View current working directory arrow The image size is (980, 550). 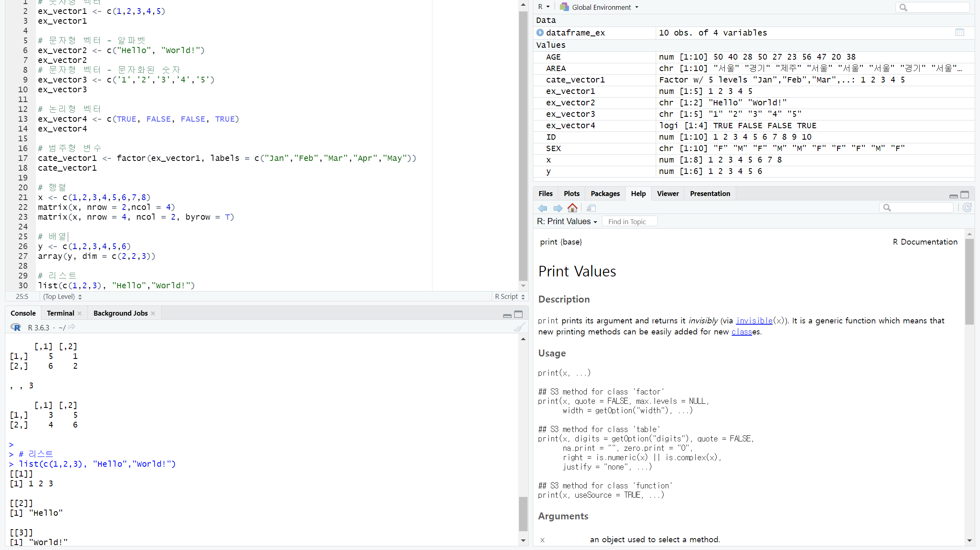[x=72, y=327]
